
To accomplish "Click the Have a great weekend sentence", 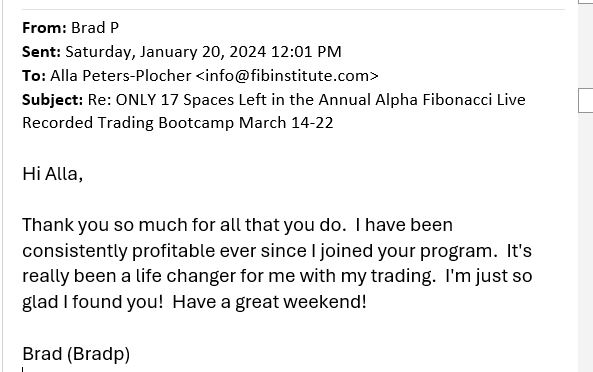I will (x=269, y=302).
